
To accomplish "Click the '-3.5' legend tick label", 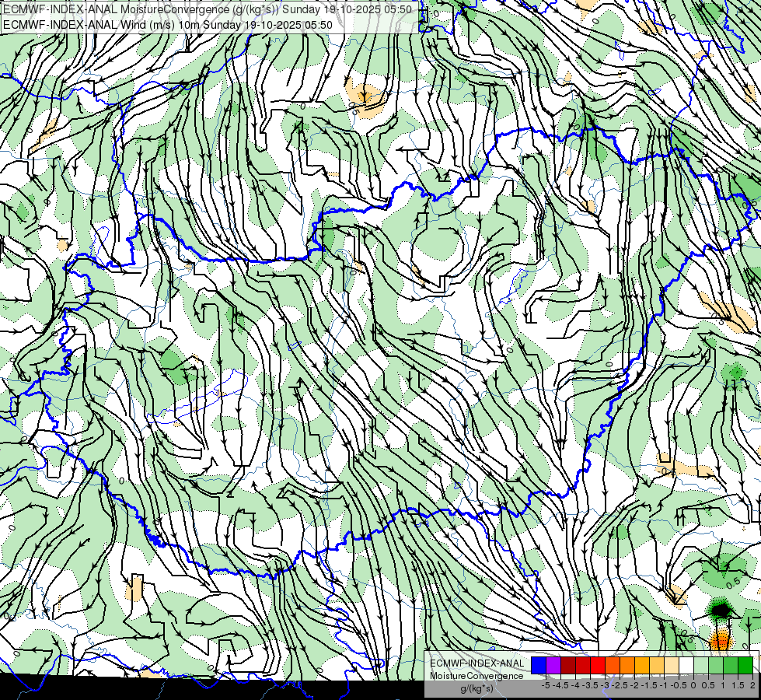I will 590,685.
